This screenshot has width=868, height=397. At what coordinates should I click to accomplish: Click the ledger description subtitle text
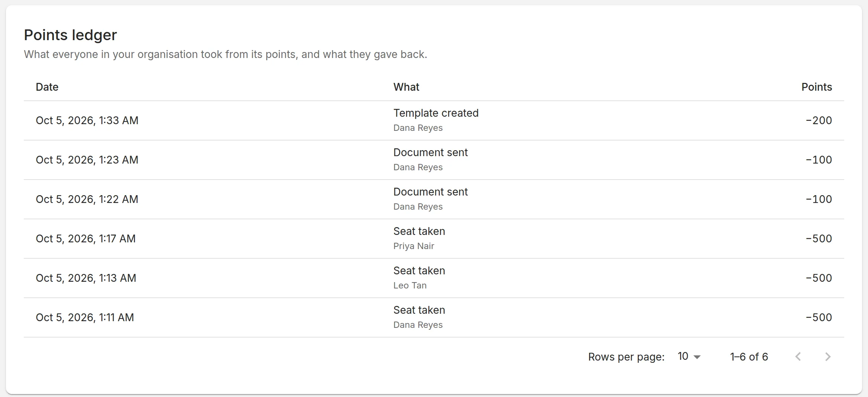[x=226, y=54]
